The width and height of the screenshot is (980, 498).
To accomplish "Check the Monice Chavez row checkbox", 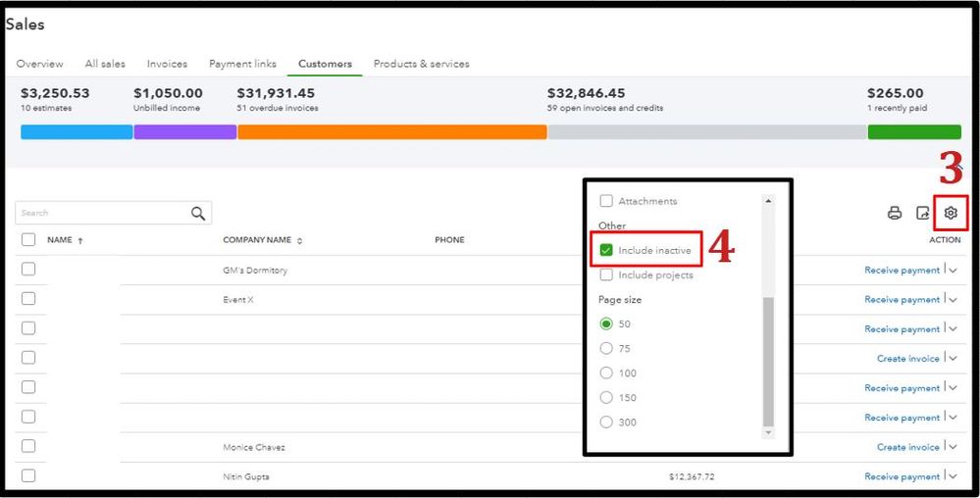I will click(x=28, y=446).
